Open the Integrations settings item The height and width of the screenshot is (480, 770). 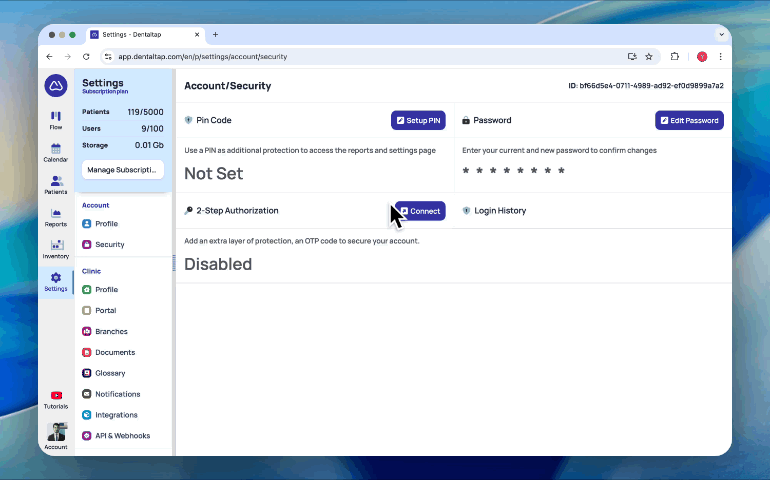116,415
